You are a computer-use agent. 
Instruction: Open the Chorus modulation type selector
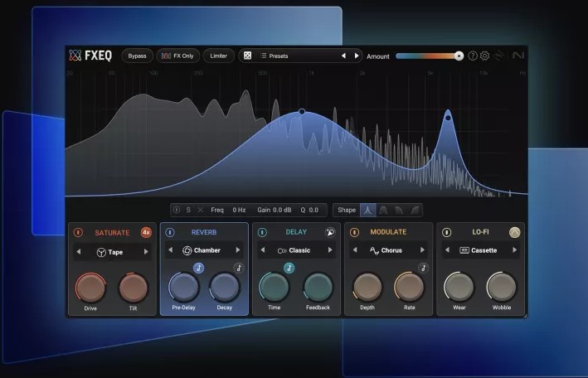[386, 250]
